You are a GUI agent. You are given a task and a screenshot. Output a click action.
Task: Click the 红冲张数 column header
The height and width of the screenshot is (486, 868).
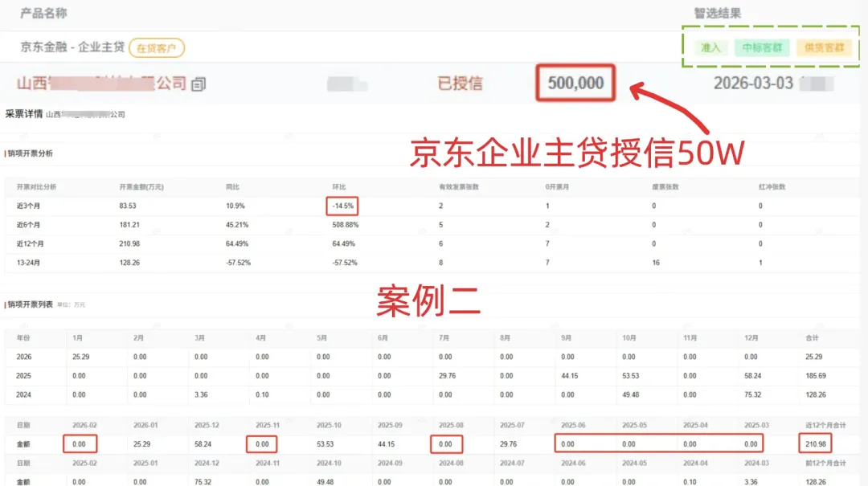(x=772, y=187)
